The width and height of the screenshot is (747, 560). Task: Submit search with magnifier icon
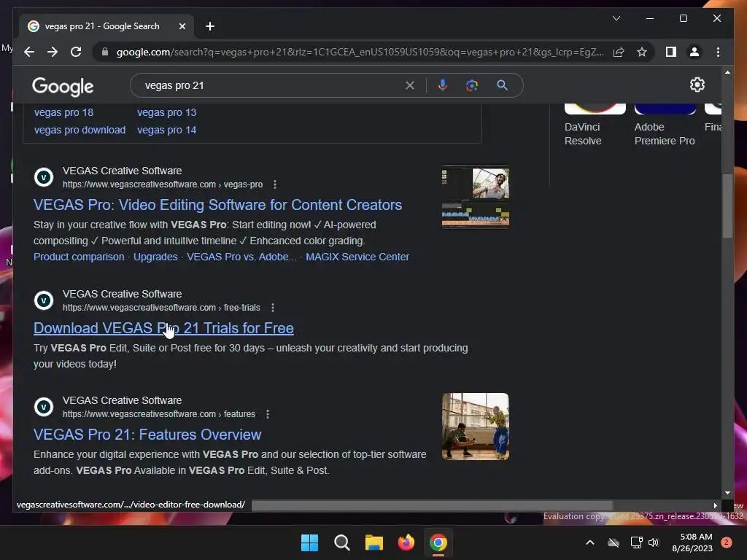click(502, 85)
